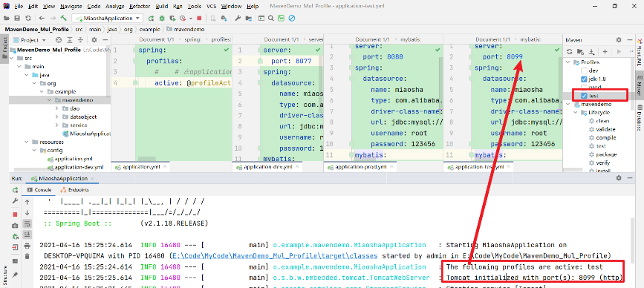This screenshot has height=288, width=644.
Task: Collapse the src folder in project tree
Action: 11,58
